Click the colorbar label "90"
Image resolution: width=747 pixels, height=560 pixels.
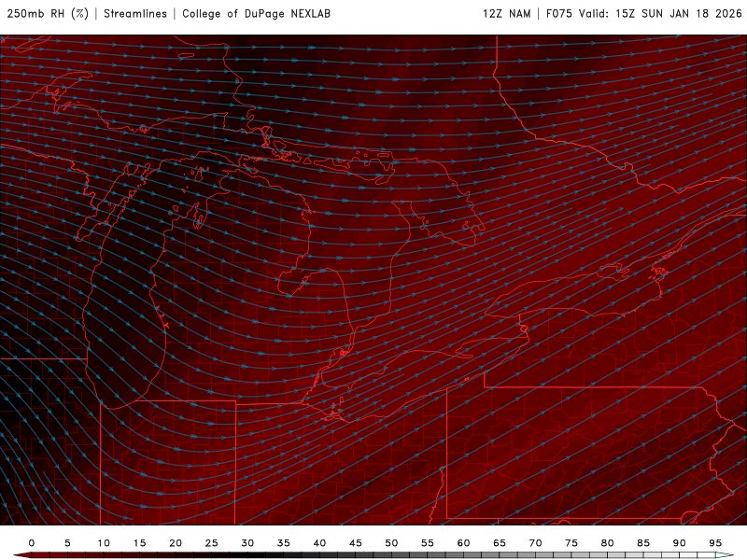pyautogui.click(x=679, y=543)
